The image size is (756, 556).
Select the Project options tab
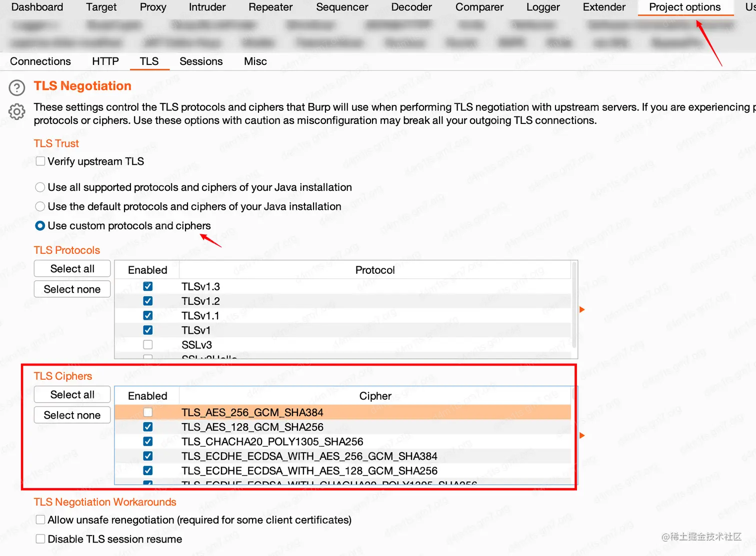point(685,7)
